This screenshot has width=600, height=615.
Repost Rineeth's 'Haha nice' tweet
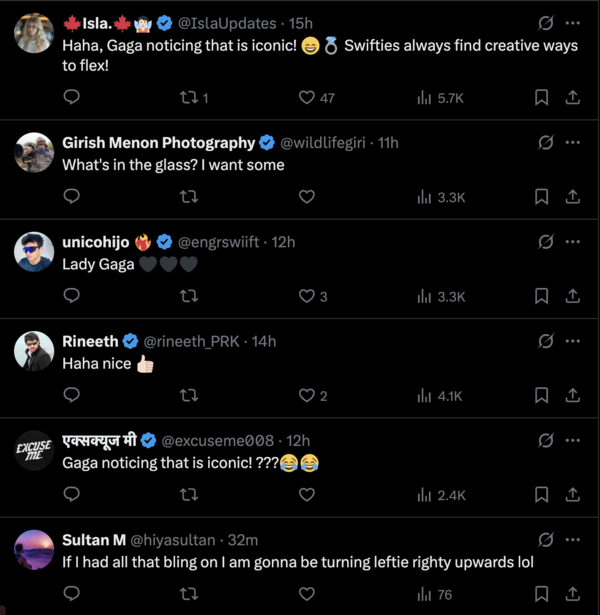pos(187,396)
